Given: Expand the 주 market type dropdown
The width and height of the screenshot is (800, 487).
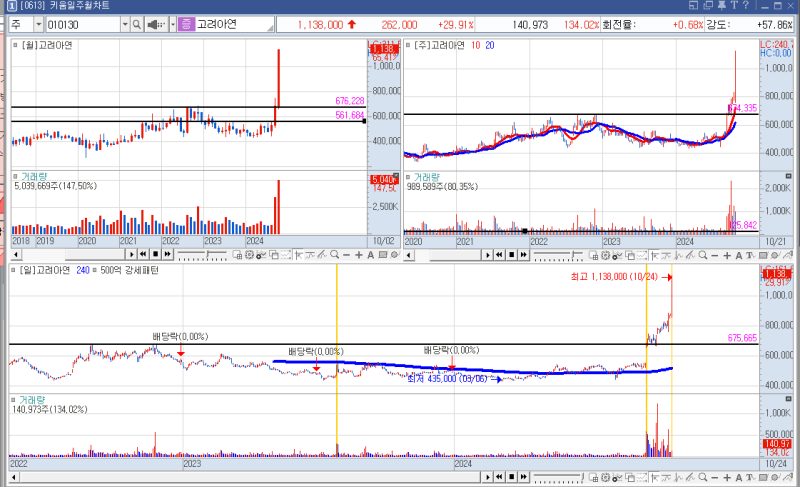Looking at the screenshot, I should pos(38,24).
